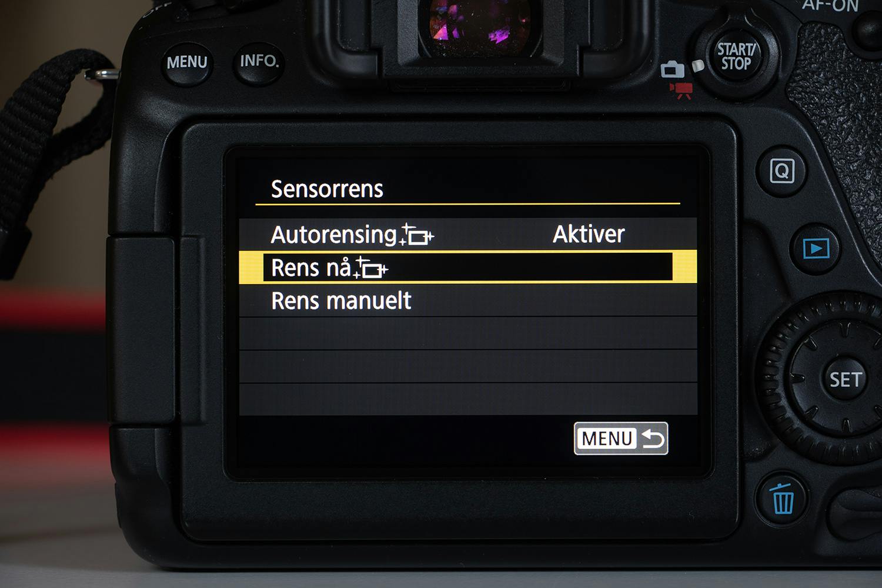The image size is (882, 588).
Task: Click the white still camera mode icon
Action: 672,70
